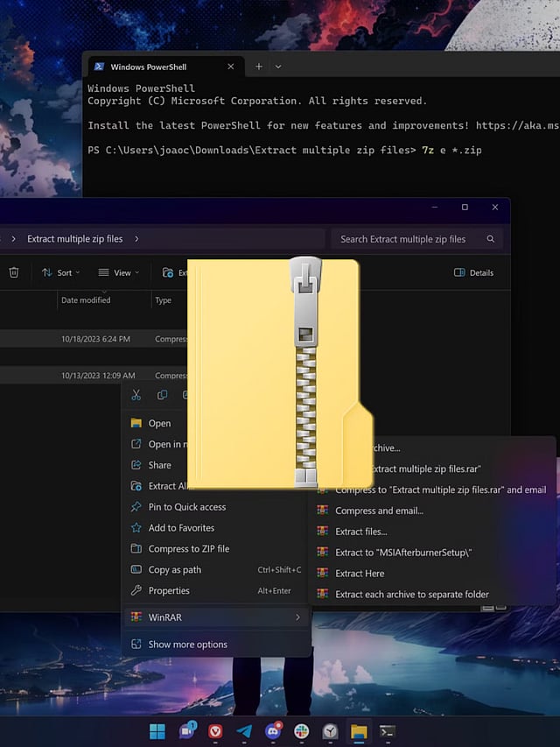Viewport: 560px width, 747px height.
Task: Click the Windows Start button
Action: coord(158,731)
